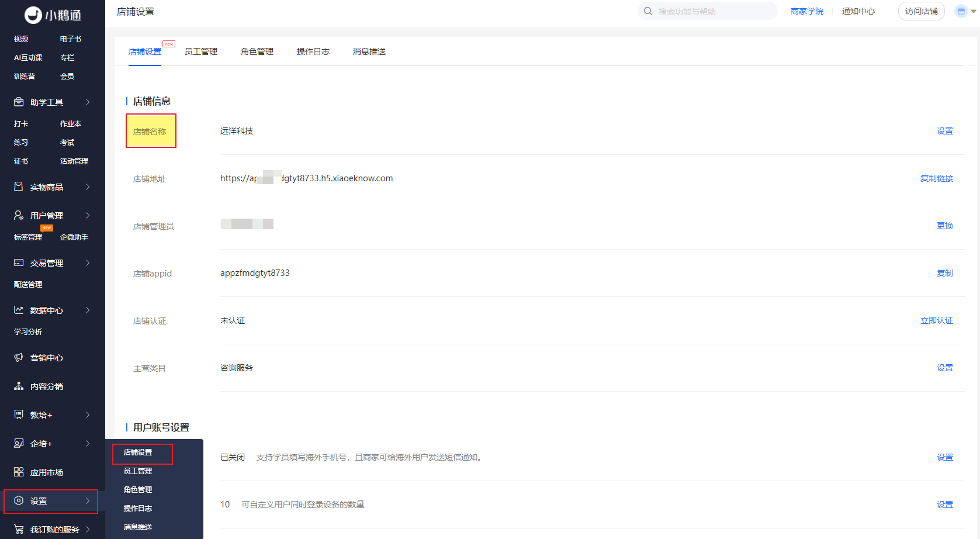
Task: Open 专栏 in the sidebar
Action: (67, 57)
